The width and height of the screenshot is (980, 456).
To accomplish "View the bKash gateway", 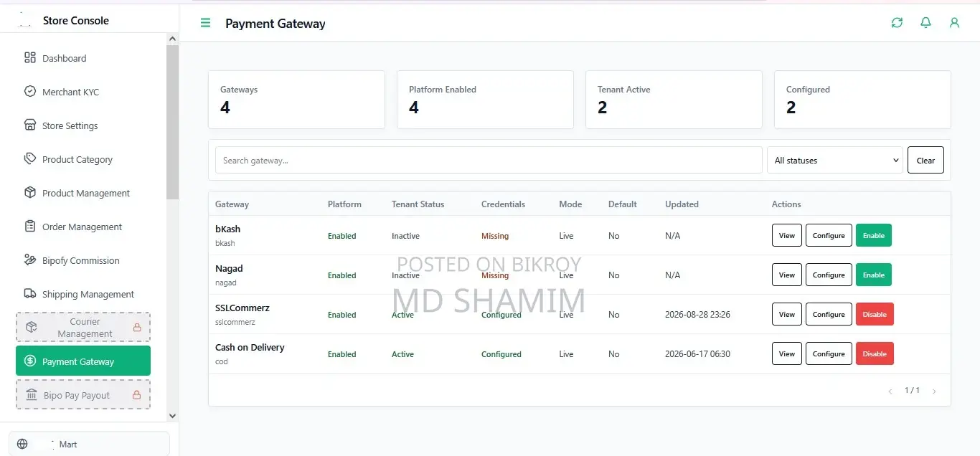I will coord(787,235).
